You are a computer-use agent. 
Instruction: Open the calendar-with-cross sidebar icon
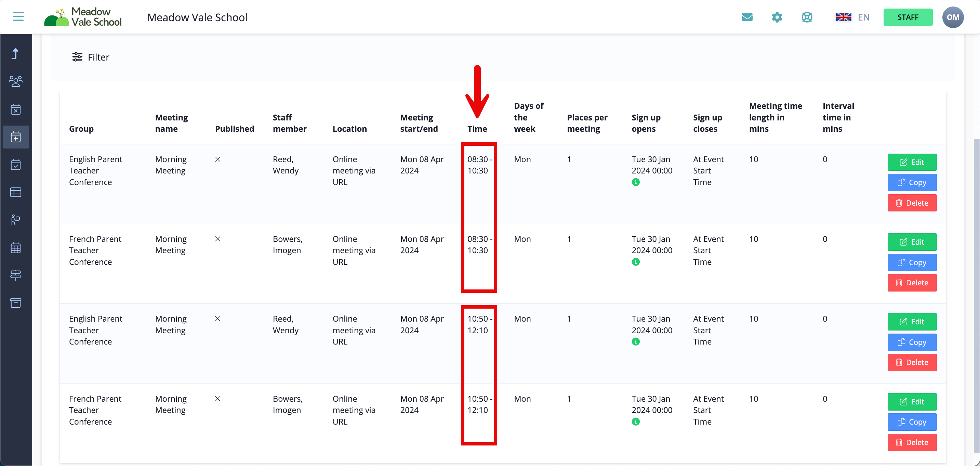16,109
